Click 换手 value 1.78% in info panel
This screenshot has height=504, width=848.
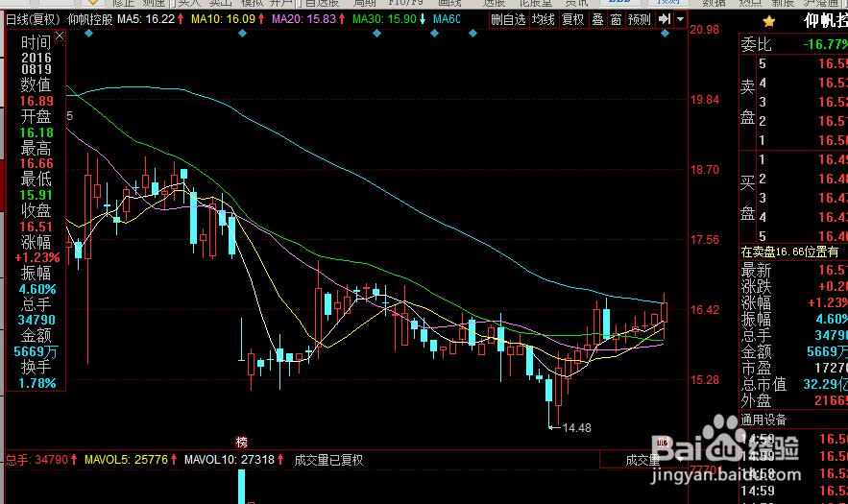[37, 383]
